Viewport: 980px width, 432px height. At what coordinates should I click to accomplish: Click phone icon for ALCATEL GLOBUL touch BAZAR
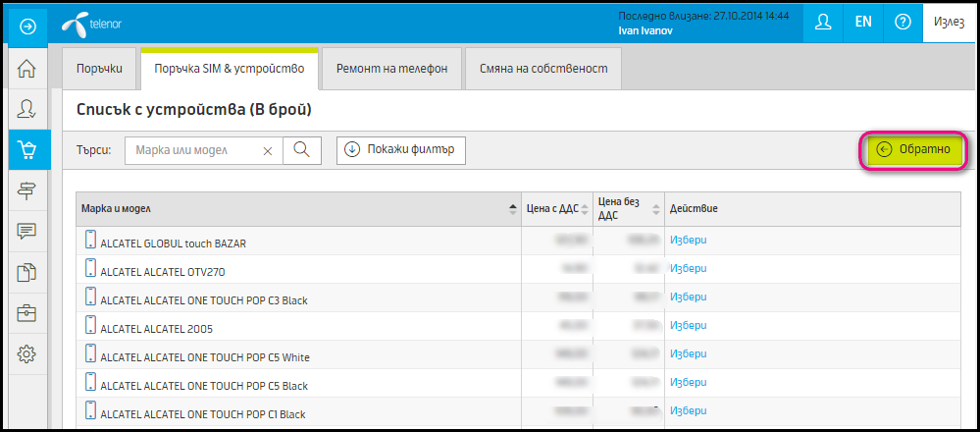click(90, 241)
